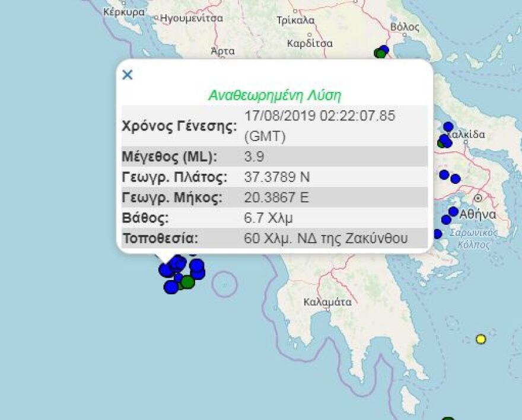This screenshot has width=522, height=420.
Task: Close the earthquake details popup
Action: coord(127,75)
